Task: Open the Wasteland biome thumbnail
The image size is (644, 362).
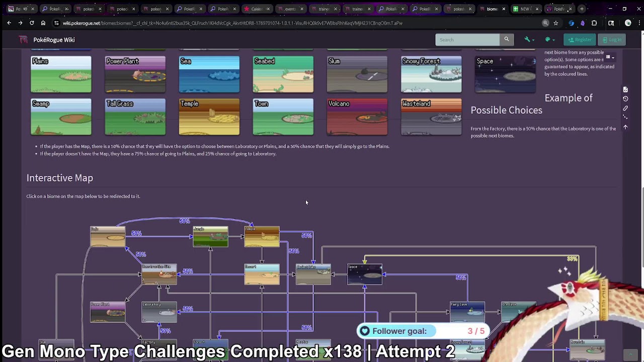Action: click(431, 117)
